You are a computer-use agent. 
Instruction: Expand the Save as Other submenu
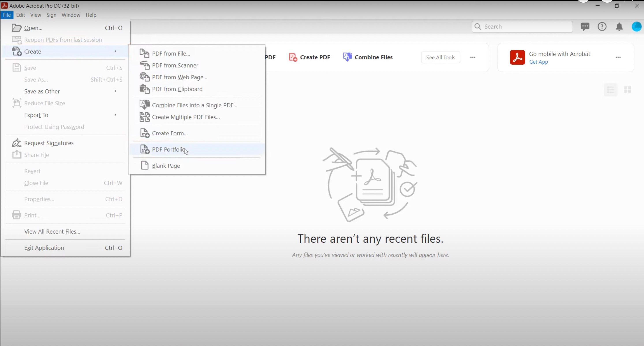115,91
